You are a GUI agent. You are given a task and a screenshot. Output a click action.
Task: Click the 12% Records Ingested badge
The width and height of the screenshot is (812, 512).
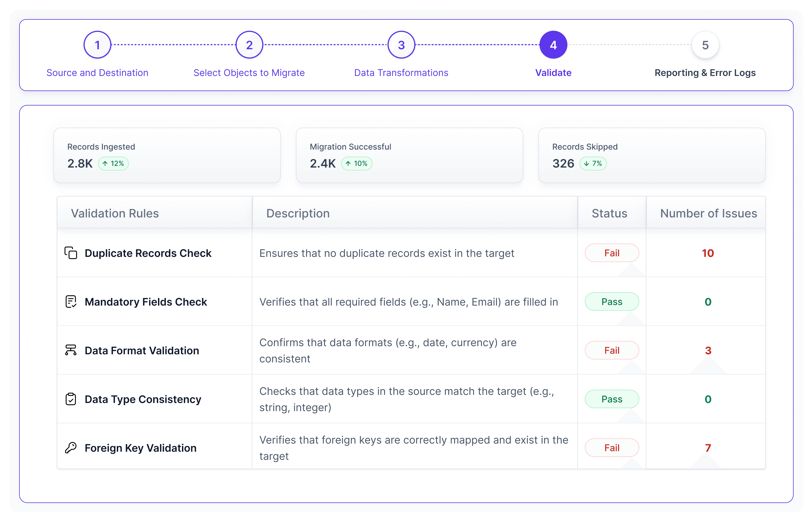[113, 163]
